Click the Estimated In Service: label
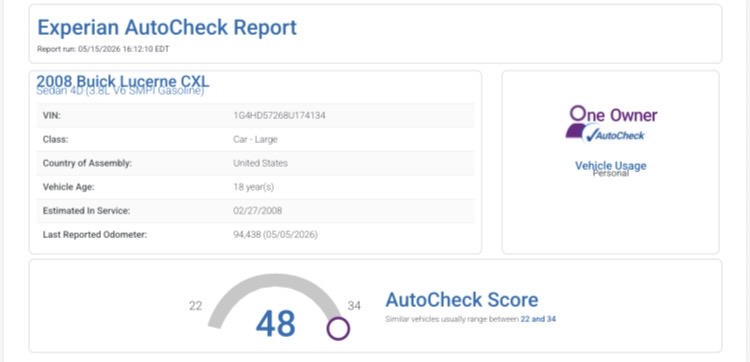 [86, 211]
